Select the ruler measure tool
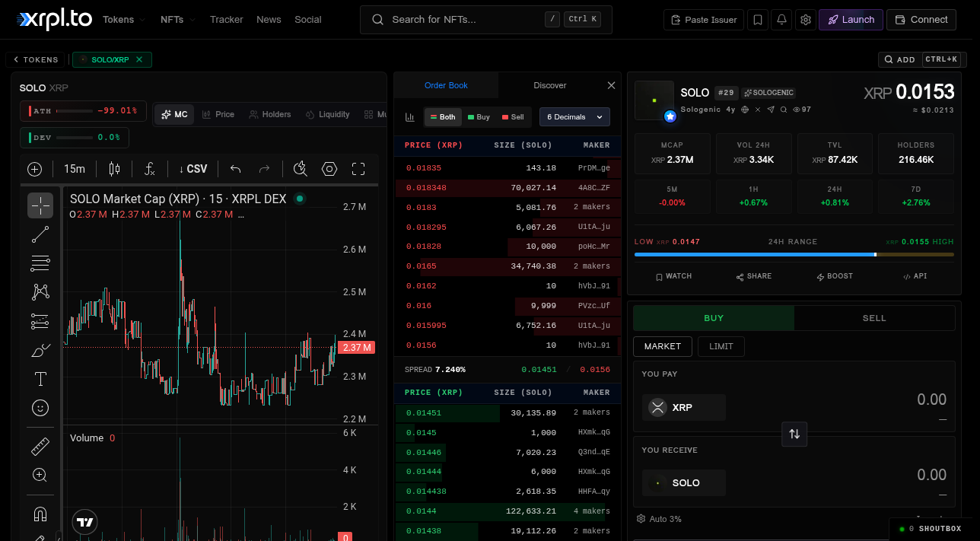The width and height of the screenshot is (980, 541). click(40, 446)
